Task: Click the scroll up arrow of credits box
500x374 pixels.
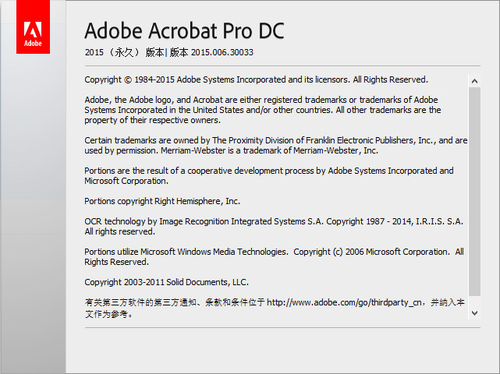Action: click(x=475, y=81)
